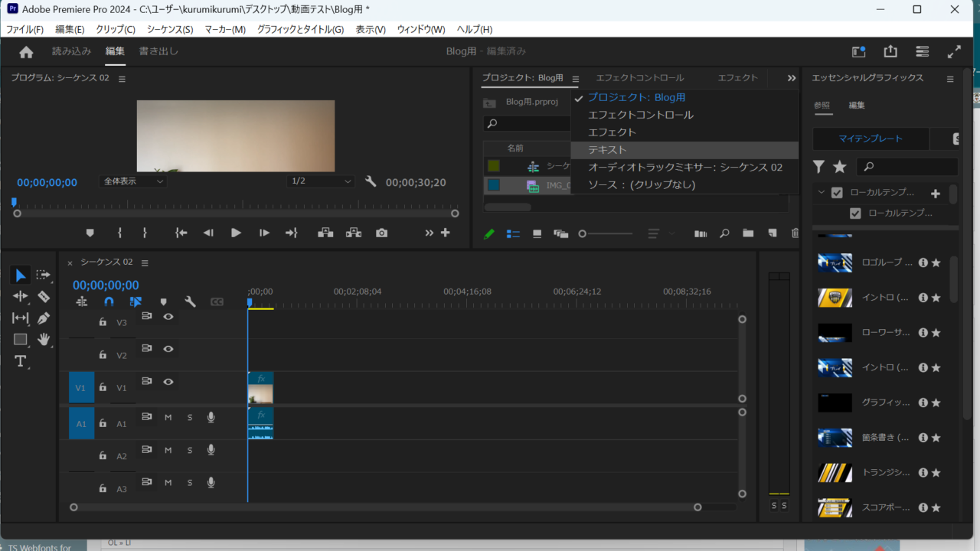
Task: Step forward one frame
Action: point(264,233)
